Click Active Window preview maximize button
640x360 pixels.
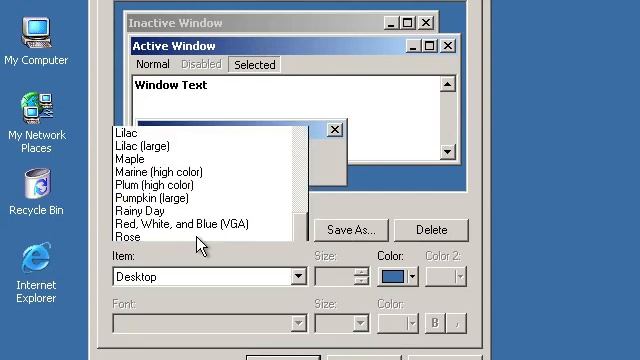429,46
